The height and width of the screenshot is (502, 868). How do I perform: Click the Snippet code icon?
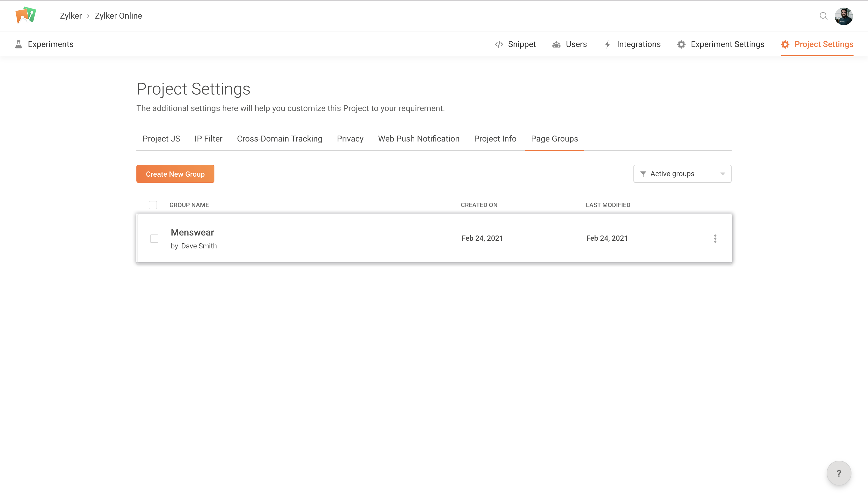499,44
